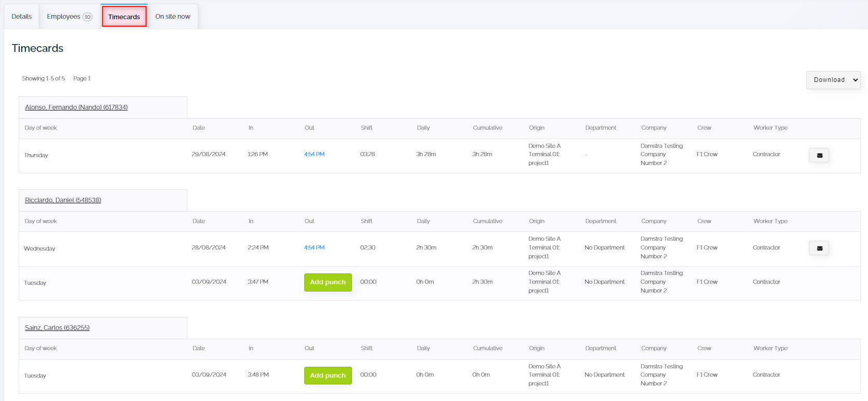Click the 3:47 PM in time
This screenshot has width=868, height=401.
tap(258, 282)
